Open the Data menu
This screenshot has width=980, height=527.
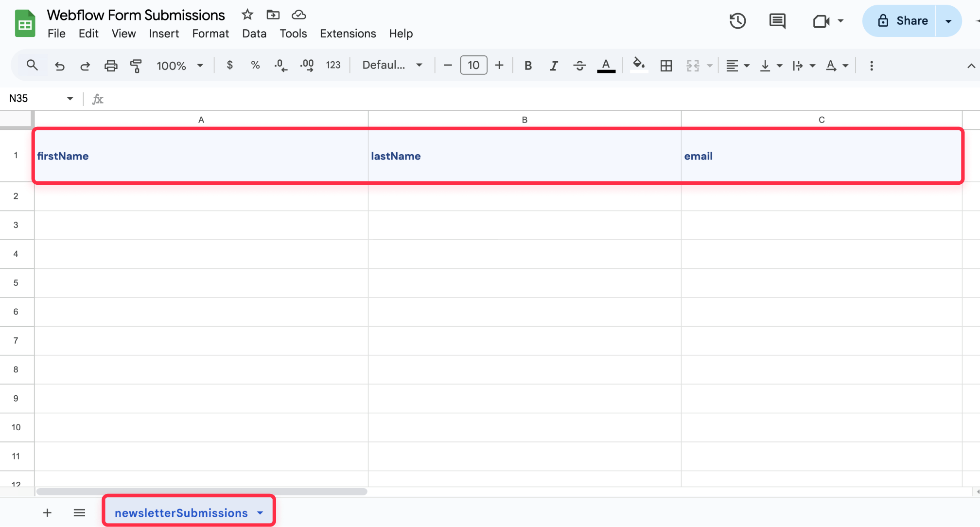[x=254, y=34]
